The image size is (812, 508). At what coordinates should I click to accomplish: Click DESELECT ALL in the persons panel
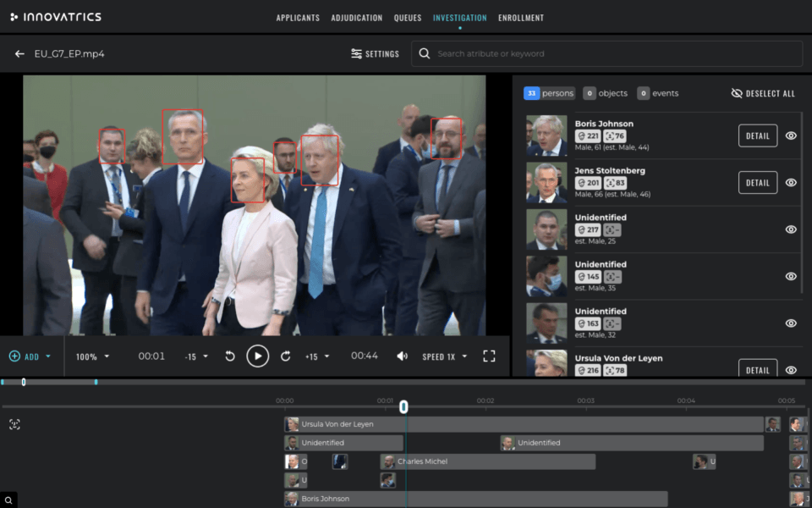[x=762, y=93]
